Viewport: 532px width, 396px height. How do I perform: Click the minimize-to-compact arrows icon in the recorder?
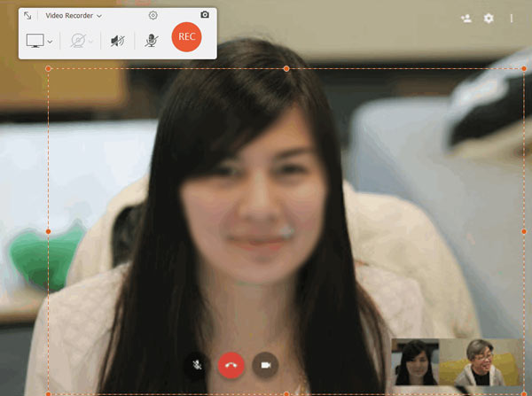(27, 15)
